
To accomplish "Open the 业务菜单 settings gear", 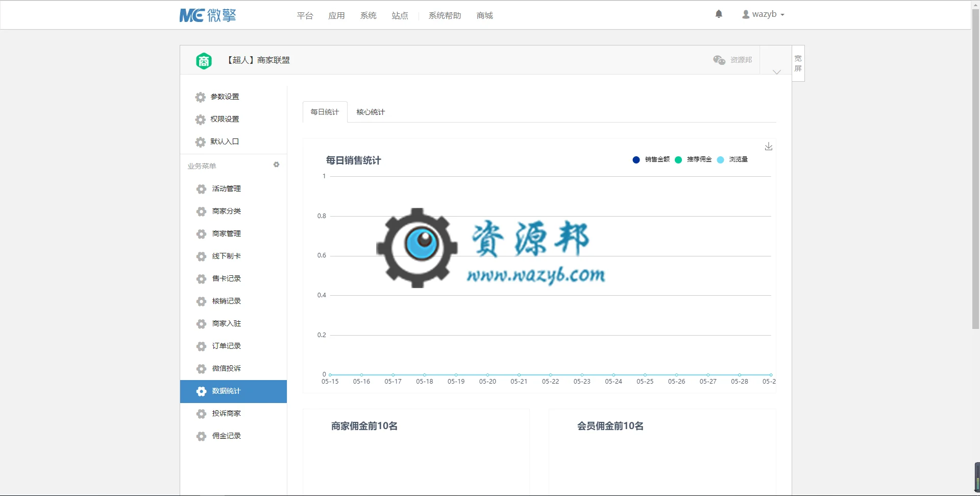I will 276,164.
